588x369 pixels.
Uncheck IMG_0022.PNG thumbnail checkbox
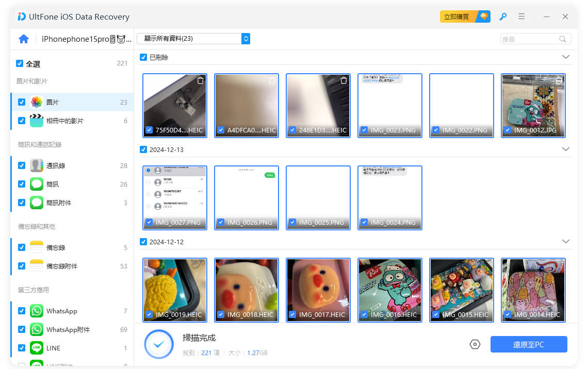436,130
